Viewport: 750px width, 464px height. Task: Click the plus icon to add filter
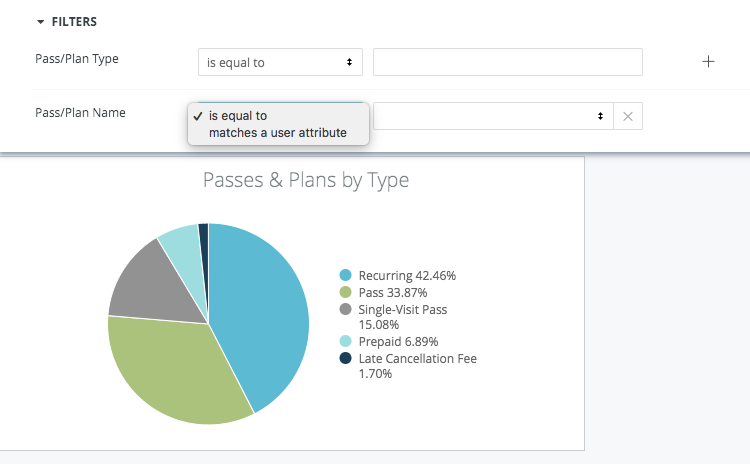tap(708, 61)
